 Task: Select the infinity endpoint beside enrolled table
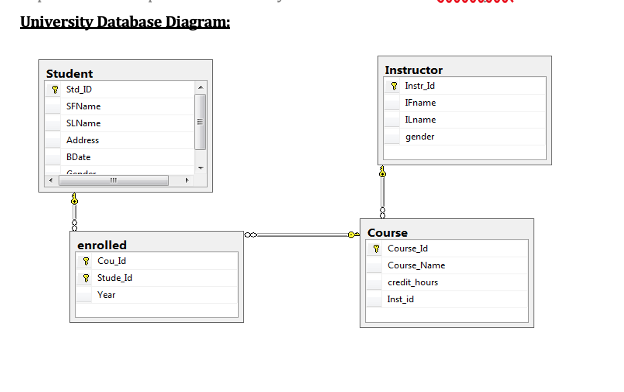(x=251, y=235)
